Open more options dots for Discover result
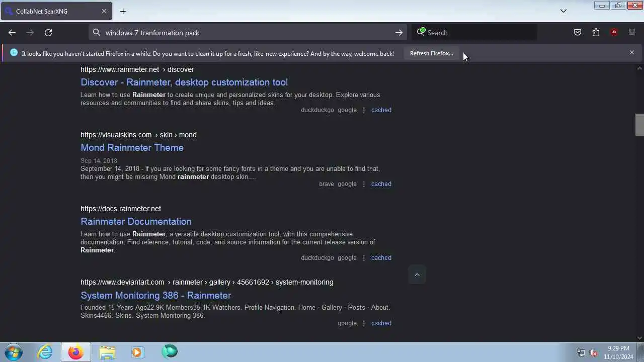 click(364, 110)
